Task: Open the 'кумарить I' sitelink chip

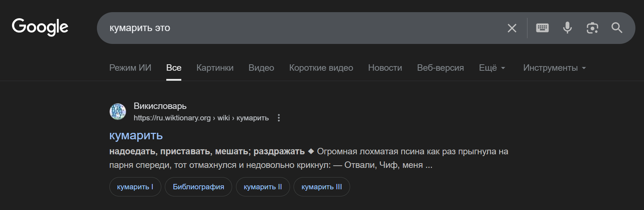Action: coord(135,187)
